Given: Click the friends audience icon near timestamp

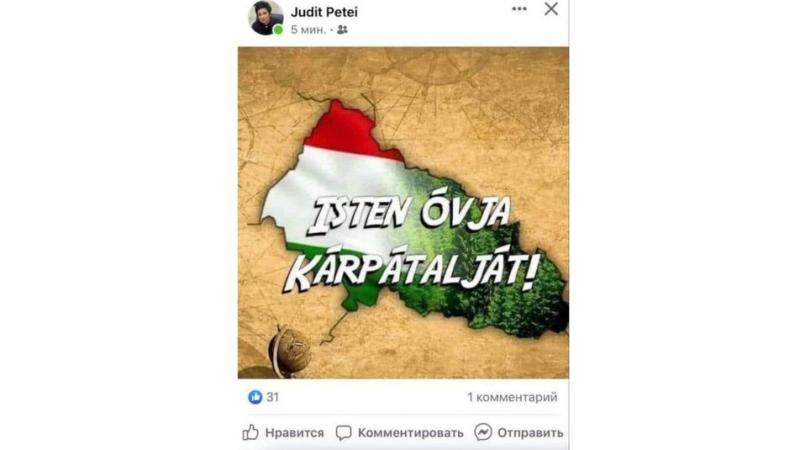Looking at the screenshot, I should [x=342, y=30].
